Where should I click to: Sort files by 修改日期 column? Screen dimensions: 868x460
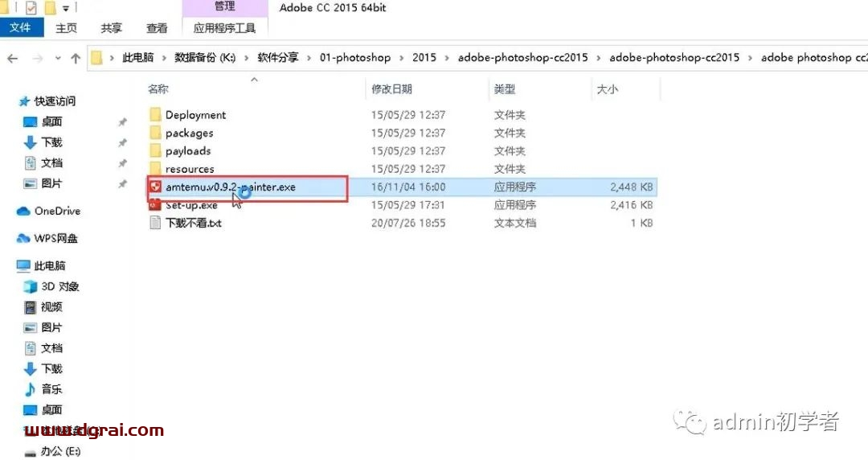(391, 88)
